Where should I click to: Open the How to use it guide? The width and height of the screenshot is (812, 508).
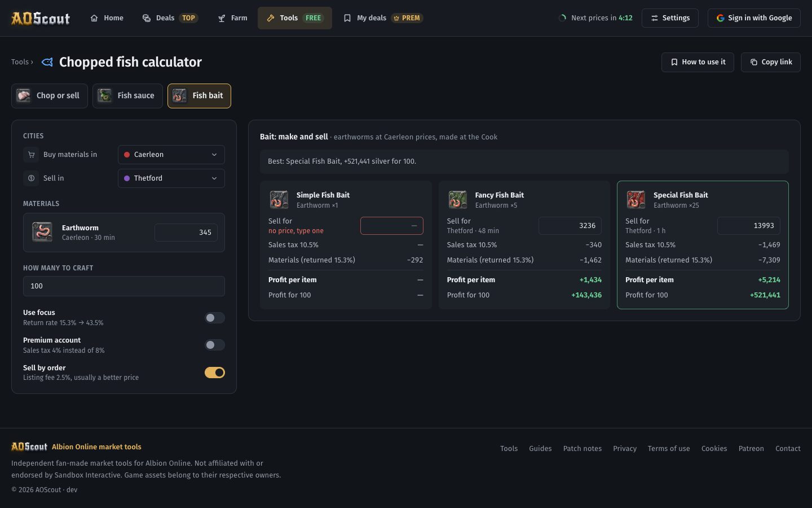pos(698,62)
